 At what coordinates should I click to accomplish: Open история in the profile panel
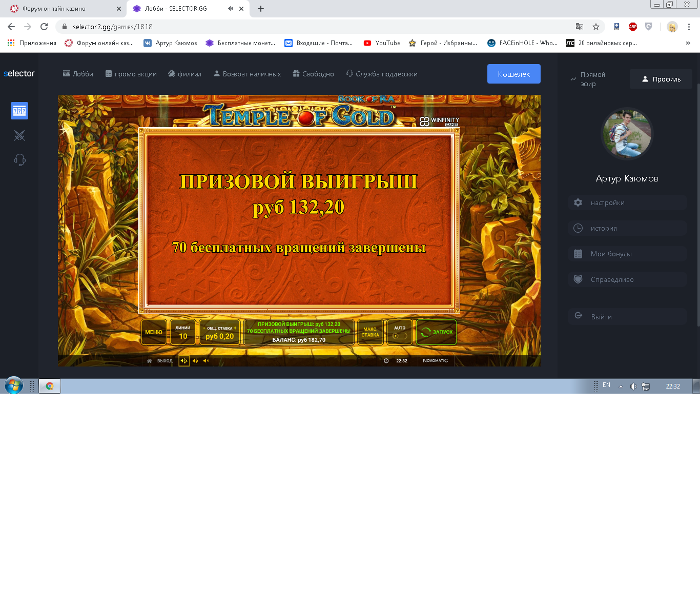(x=627, y=228)
